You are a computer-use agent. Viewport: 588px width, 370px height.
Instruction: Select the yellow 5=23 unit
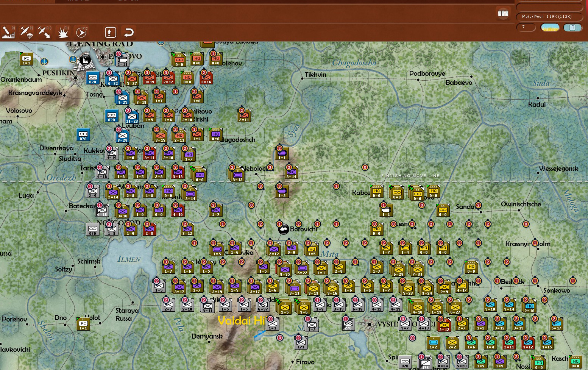point(407,287)
